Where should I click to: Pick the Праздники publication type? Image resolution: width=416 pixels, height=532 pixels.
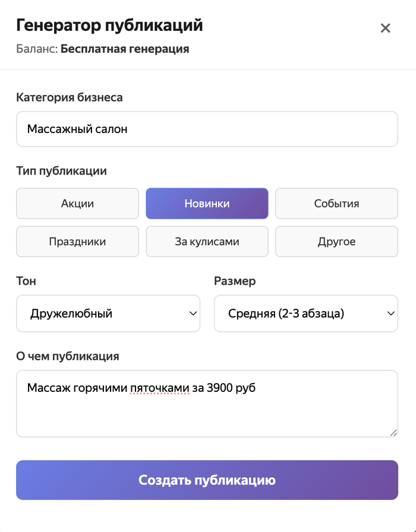77,242
